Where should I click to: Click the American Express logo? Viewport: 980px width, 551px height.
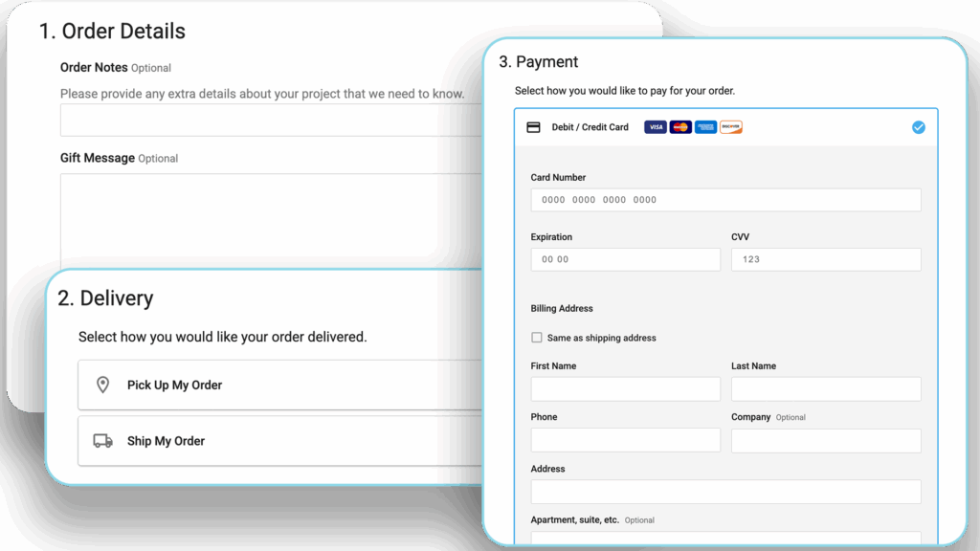(x=705, y=127)
